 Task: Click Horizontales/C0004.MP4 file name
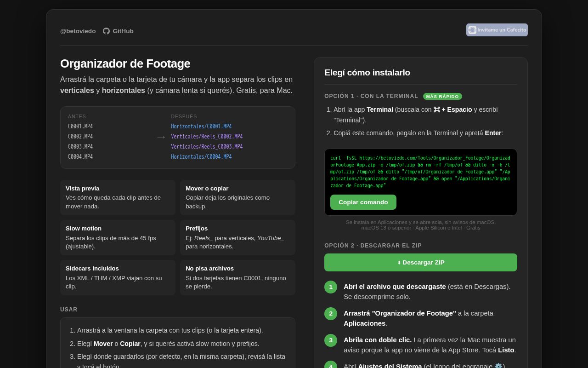201,157
